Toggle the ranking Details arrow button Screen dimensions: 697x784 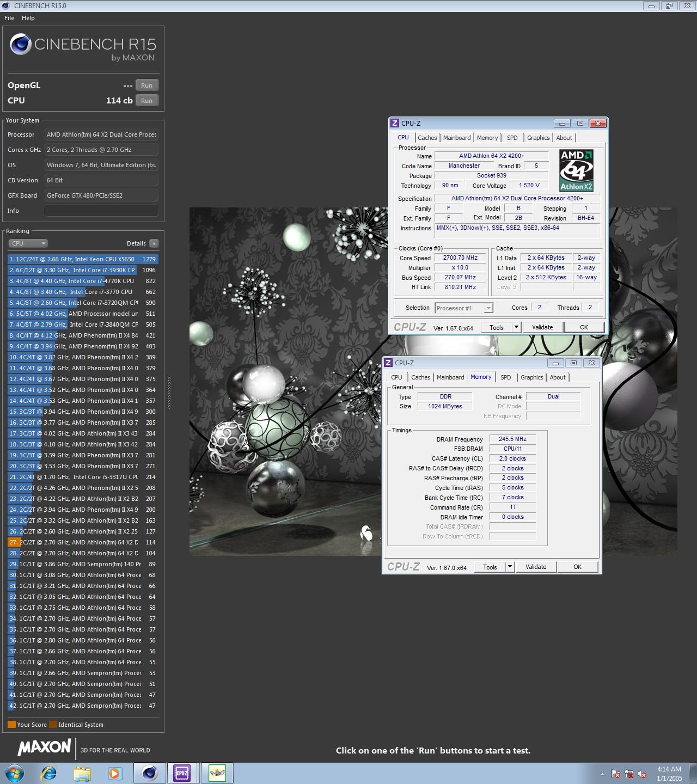point(154,243)
